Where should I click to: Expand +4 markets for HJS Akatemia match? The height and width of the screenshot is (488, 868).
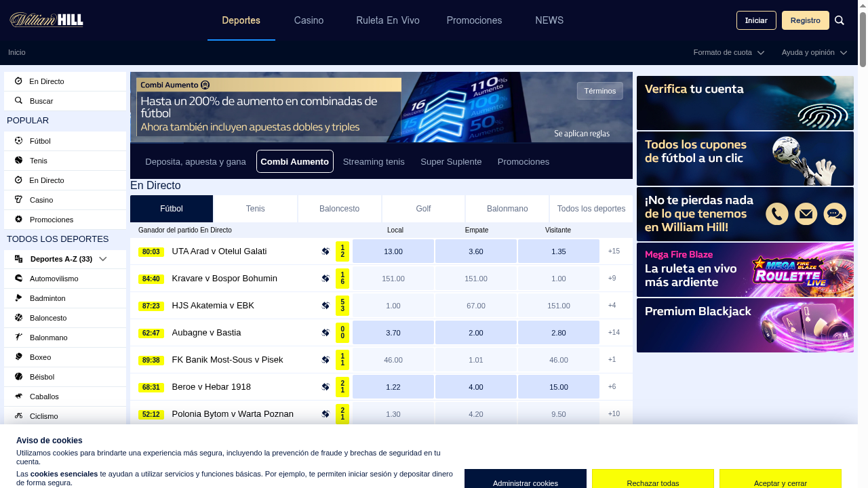[612, 306]
